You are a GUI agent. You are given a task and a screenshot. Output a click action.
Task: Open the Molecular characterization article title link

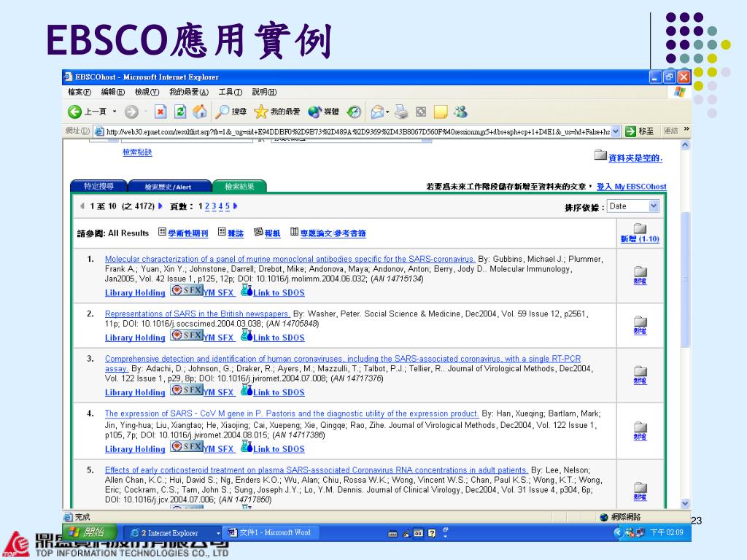290,259
